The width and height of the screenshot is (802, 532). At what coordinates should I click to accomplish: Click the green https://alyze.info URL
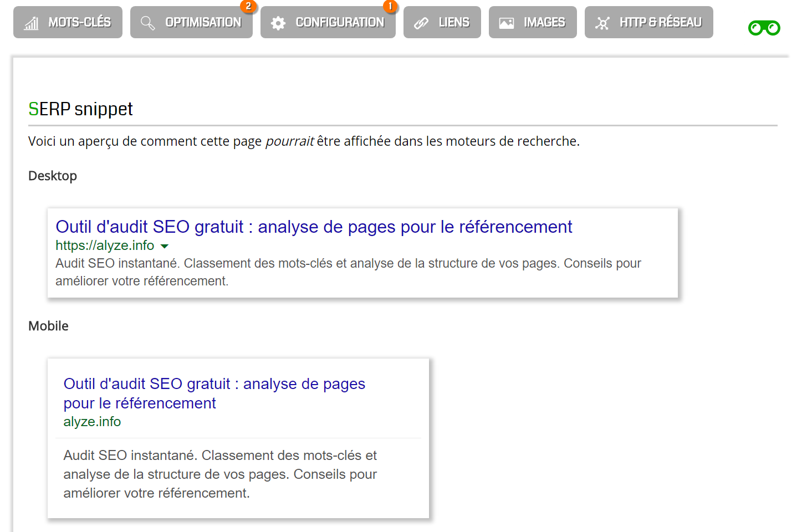(105, 245)
